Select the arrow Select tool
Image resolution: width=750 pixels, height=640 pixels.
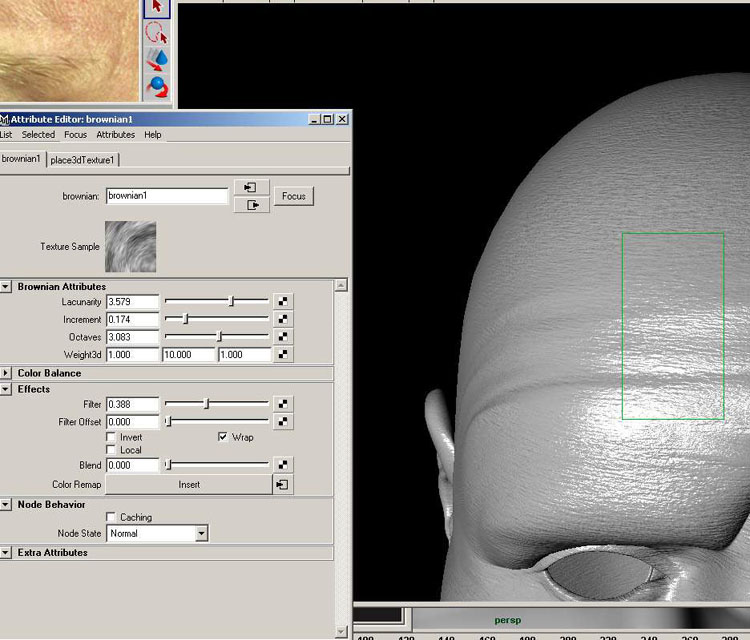tap(156, 9)
